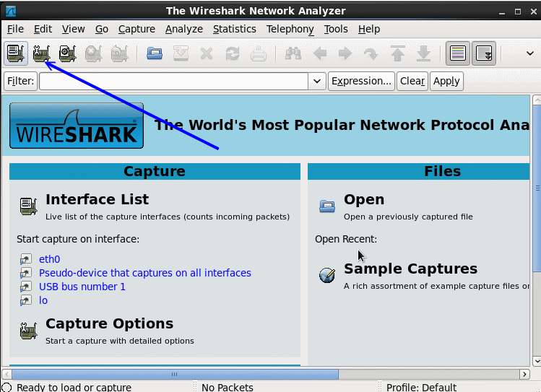The width and height of the screenshot is (541, 392).
Task: Open the Analyze menu
Action: pos(183,29)
